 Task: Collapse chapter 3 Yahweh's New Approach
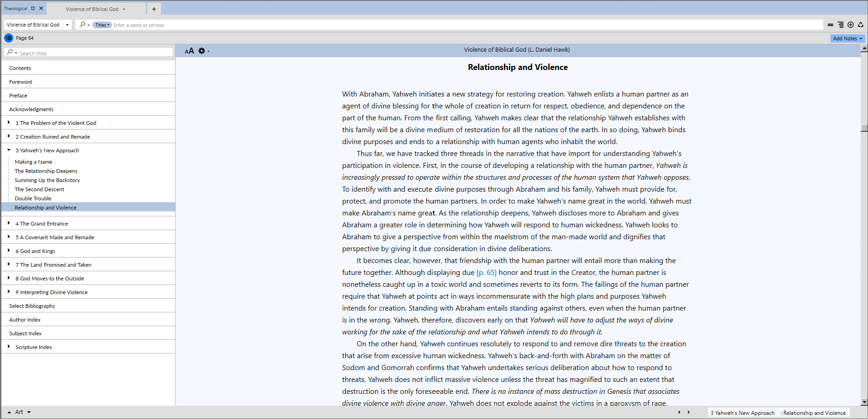9,150
